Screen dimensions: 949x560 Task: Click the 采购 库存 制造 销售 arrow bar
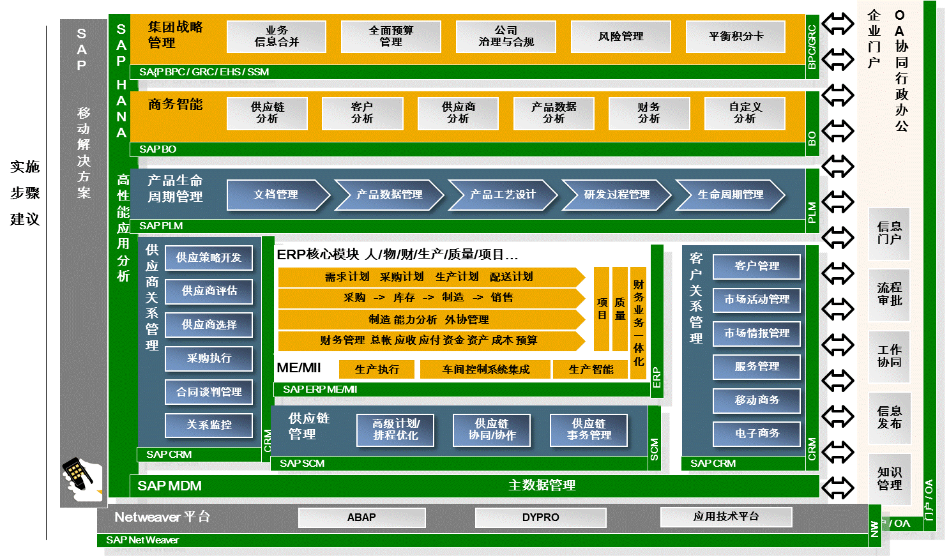(x=432, y=298)
